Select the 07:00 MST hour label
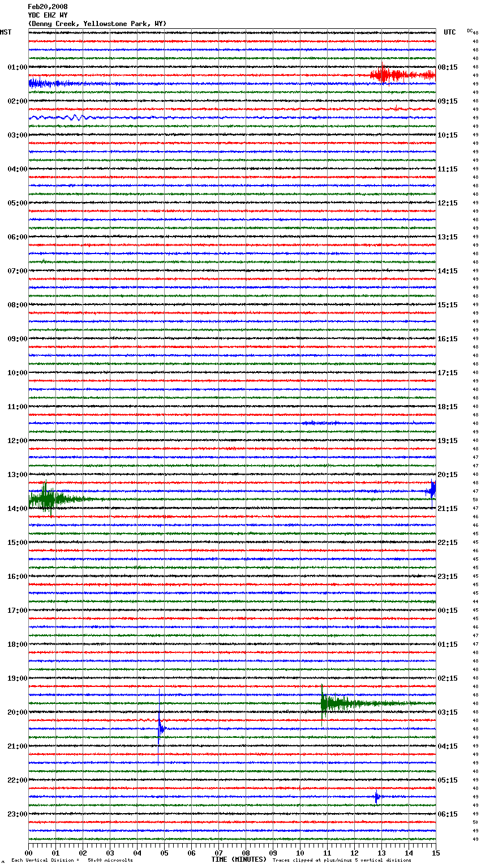This screenshot has width=481, height=868. tap(18, 271)
